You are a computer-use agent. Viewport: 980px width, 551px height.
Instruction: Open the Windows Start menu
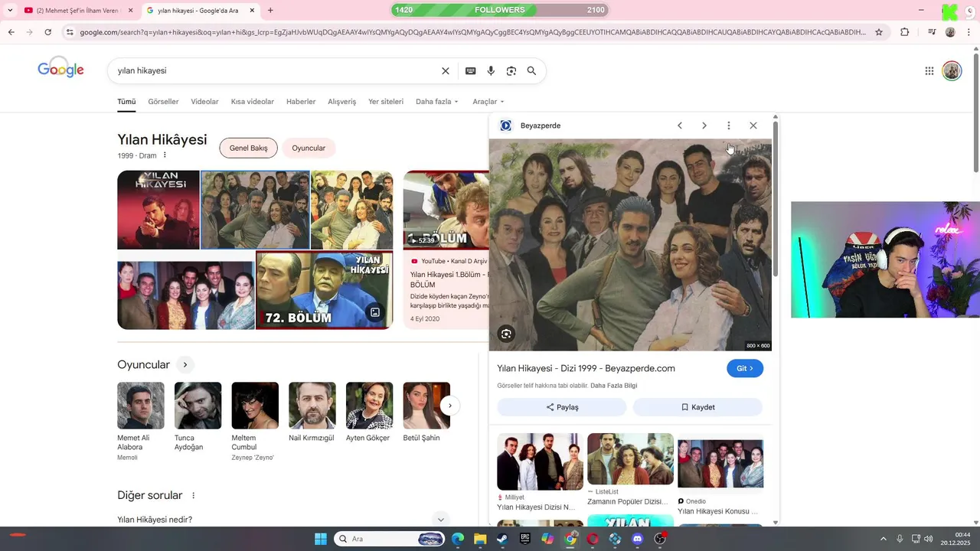321,539
